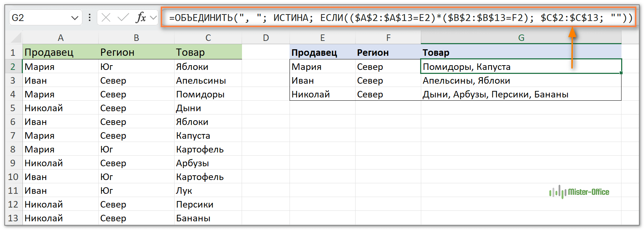The height and width of the screenshot is (230, 644).
Task: Select cell 'Помидоры, Капуста'
Action: 521,67
